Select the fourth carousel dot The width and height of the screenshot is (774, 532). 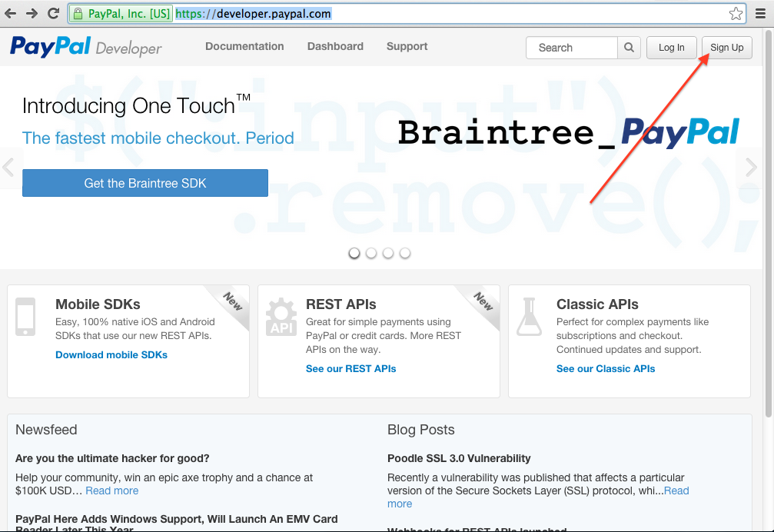click(x=405, y=253)
